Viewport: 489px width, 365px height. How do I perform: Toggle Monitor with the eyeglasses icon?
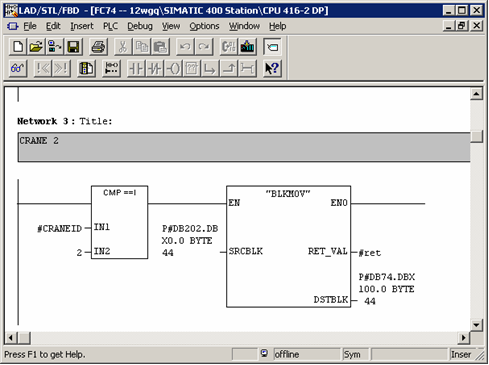click(x=17, y=68)
